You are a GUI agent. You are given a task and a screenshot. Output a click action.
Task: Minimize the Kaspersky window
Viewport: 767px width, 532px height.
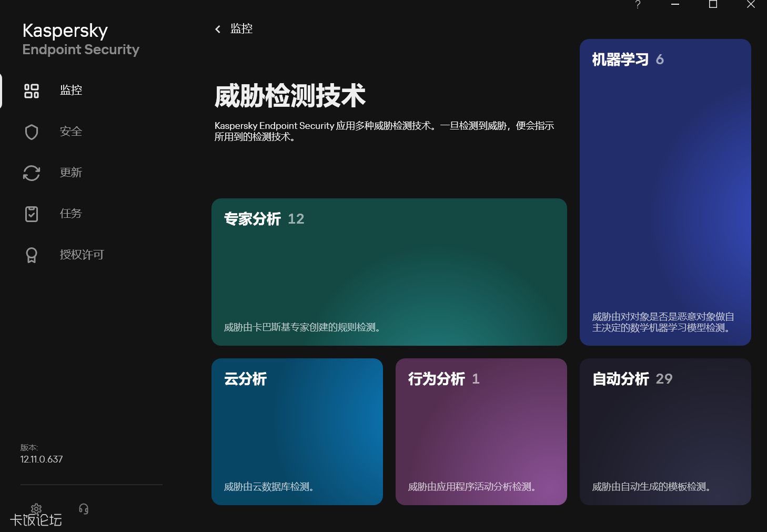pyautogui.click(x=675, y=5)
